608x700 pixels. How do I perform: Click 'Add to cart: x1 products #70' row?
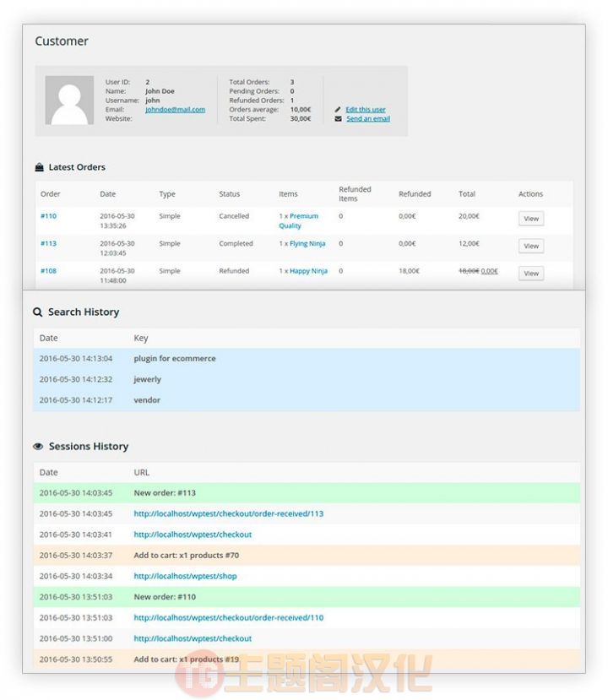[307, 556]
